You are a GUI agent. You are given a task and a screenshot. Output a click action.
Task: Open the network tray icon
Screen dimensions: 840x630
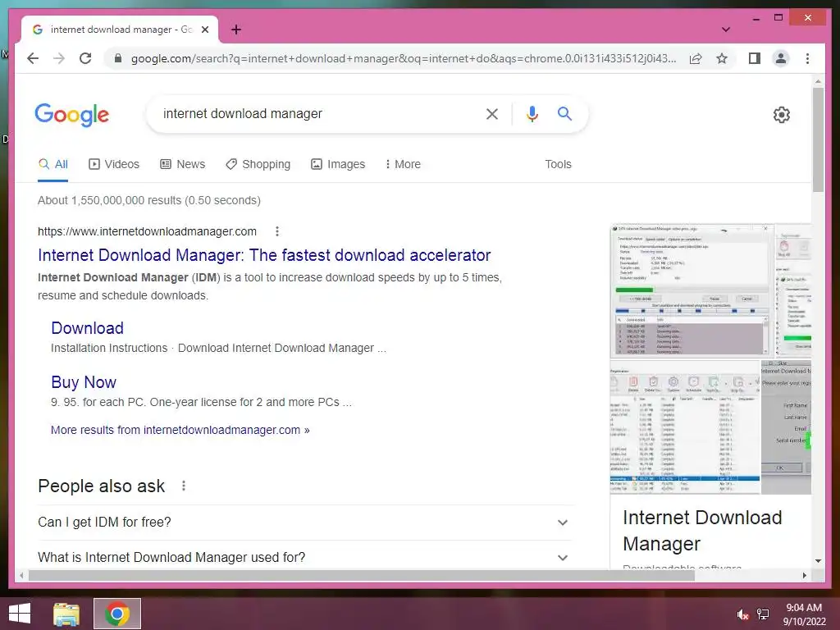(763, 614)
